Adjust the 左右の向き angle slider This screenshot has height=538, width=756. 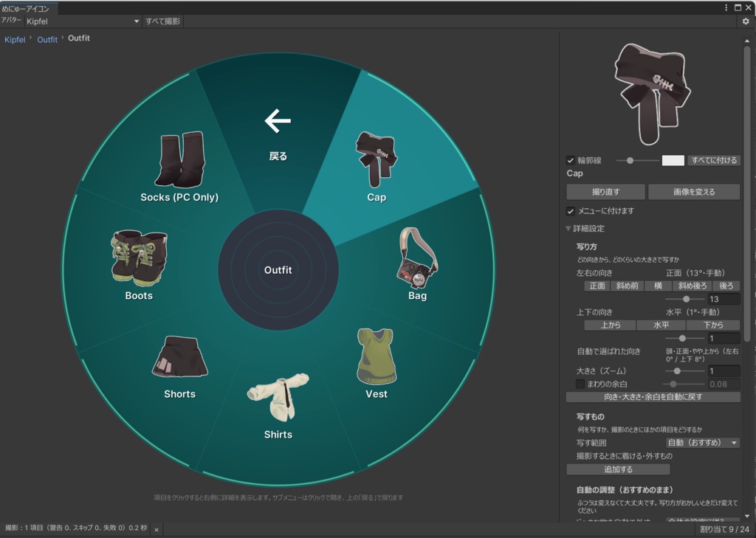point(684,299)
